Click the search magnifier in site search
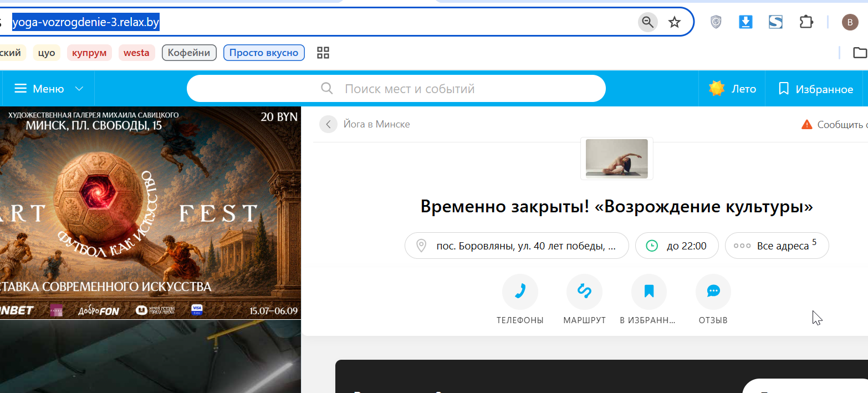 coord(327,89)
